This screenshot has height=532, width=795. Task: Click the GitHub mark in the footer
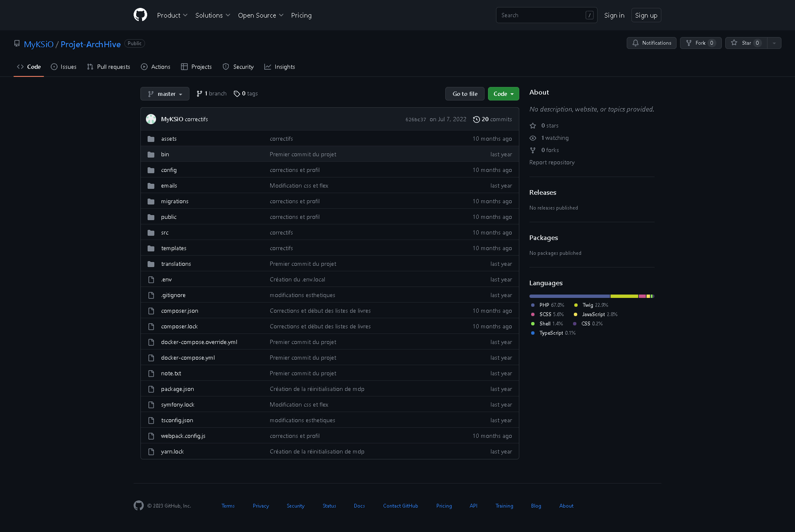pos(139,506)
